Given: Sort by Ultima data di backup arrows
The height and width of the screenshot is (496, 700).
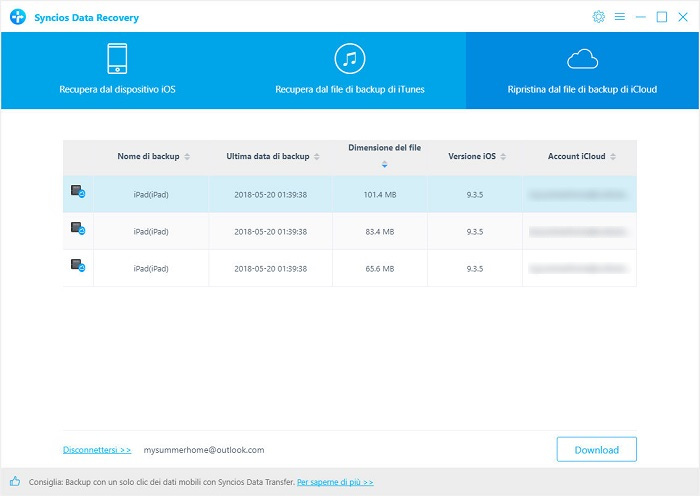Looking at the screenshot, I should click(x=317, y=157).
